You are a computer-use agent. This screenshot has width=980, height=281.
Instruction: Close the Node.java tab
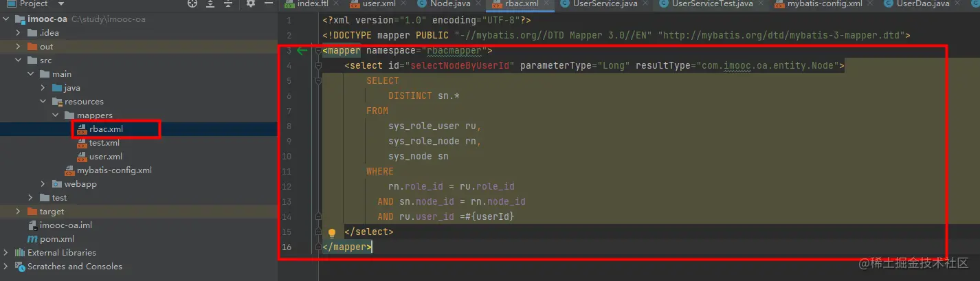click(477, 3)
